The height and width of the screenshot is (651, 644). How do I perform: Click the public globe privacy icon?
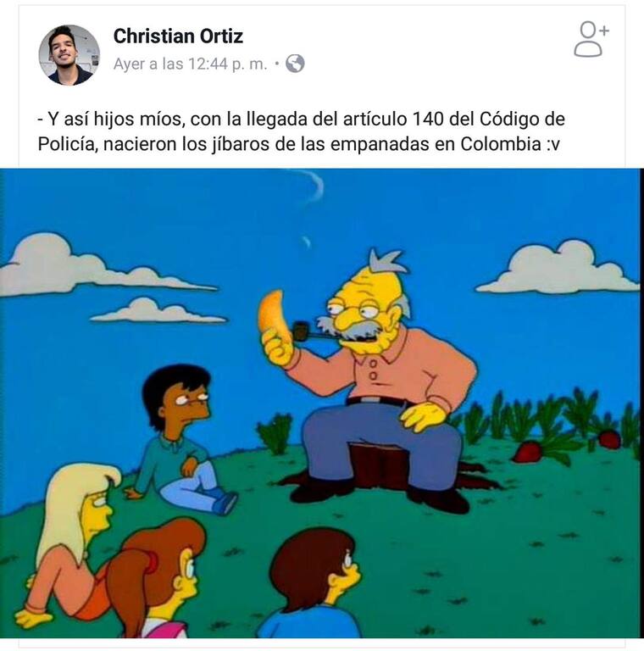[295, 64]
